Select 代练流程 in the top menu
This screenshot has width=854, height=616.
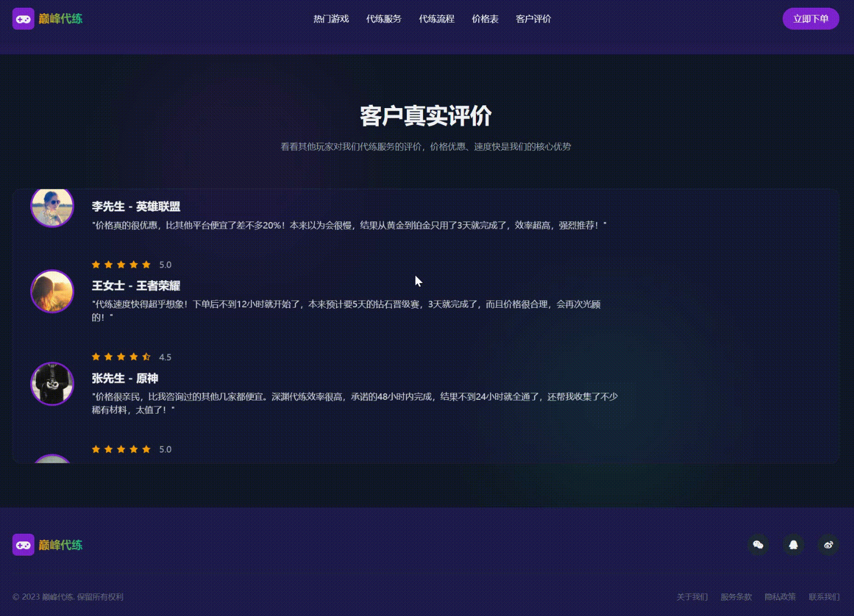click(x=436, y=19)
